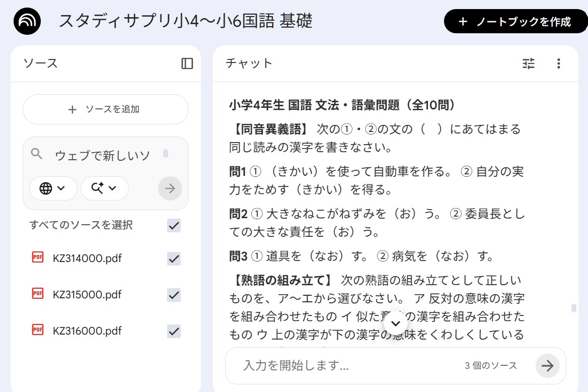Viewport: 588px width, 392px height.
Task: Click the NotebookLM logo icon
Action: tap(26, 22)
